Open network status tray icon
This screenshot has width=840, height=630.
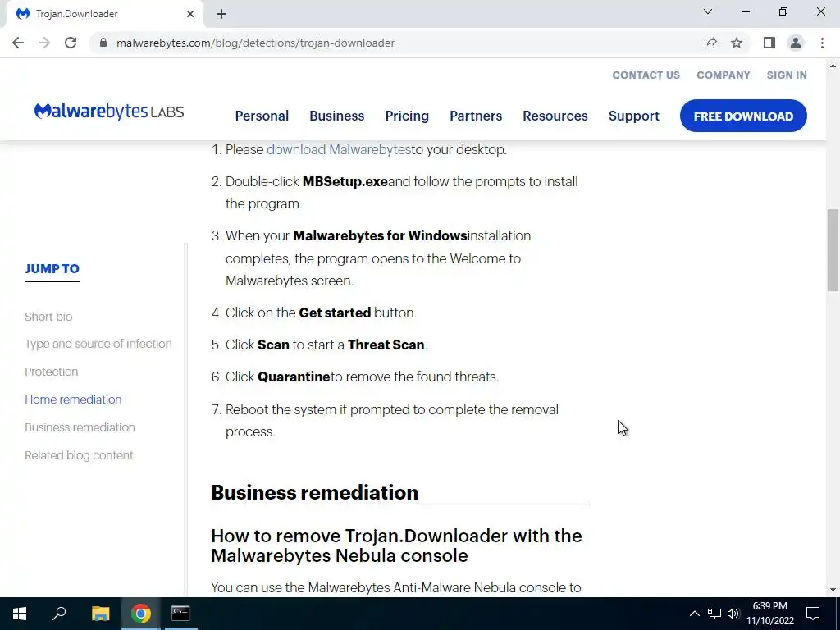point(714,614)
